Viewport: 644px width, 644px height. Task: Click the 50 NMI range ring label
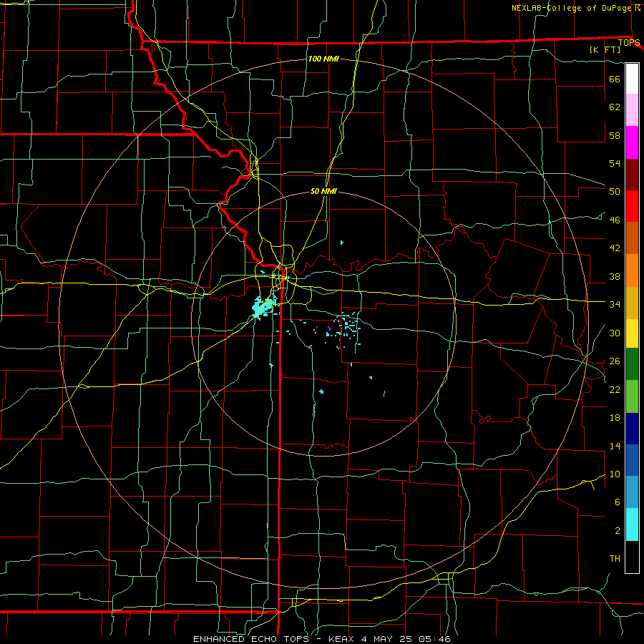pos(323,191)
